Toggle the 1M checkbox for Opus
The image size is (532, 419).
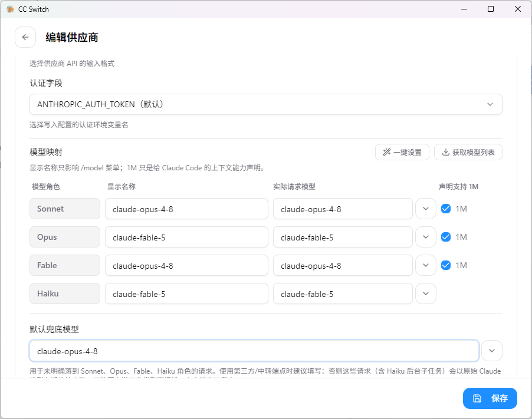tap(446, 237)
